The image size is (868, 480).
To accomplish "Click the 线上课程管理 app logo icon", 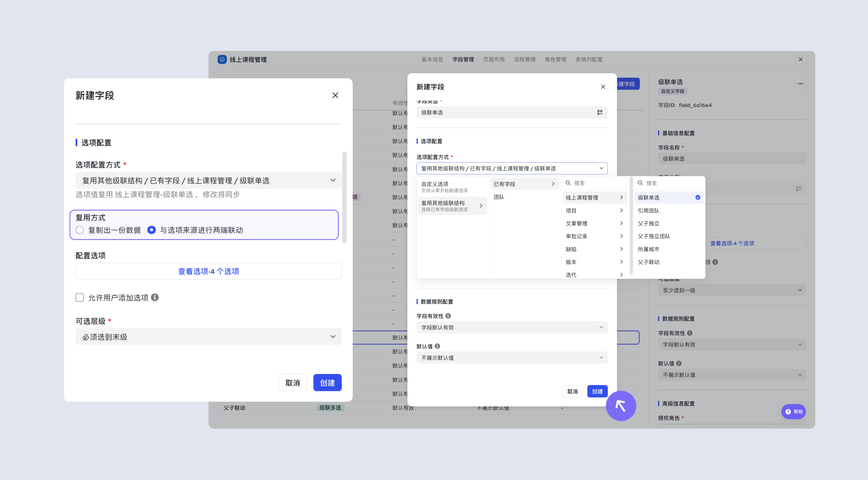I will pos(222,60).
